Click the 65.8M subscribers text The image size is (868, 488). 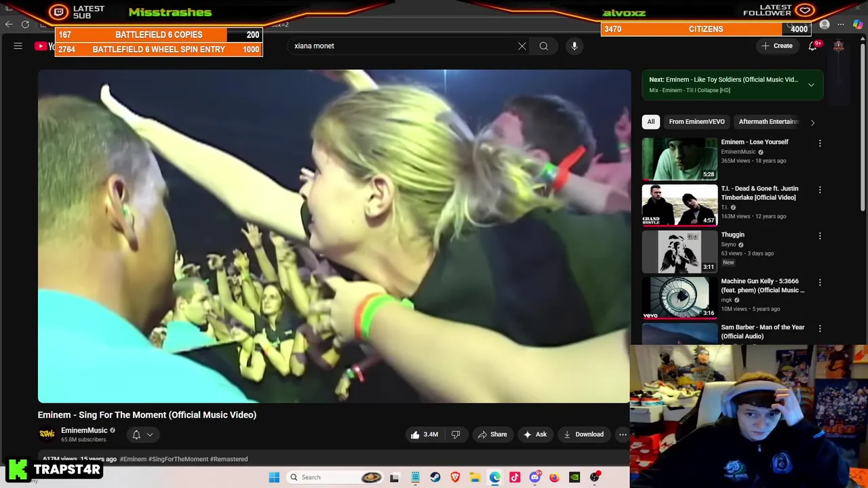(x=83, y=440)
